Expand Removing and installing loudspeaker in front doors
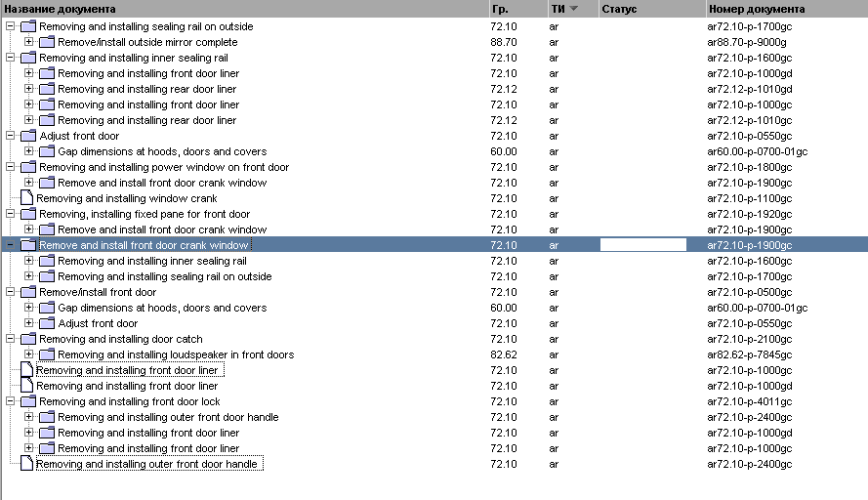Viewport: 868px width, 500px height. [28, 354]
